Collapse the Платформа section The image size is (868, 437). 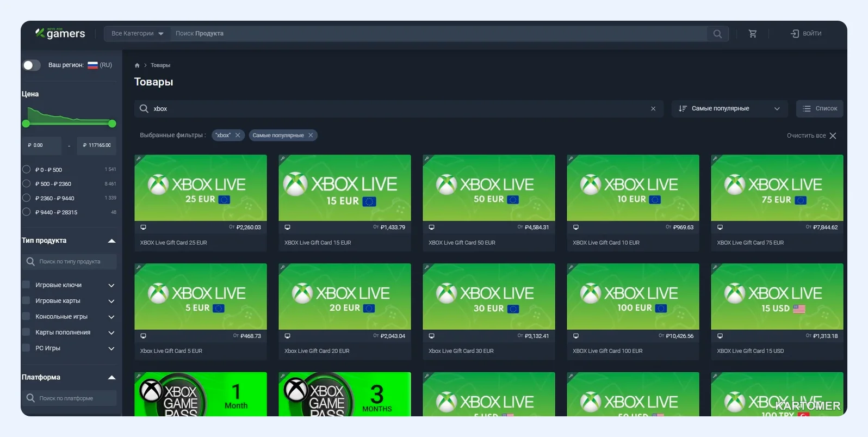pos(111,378)
